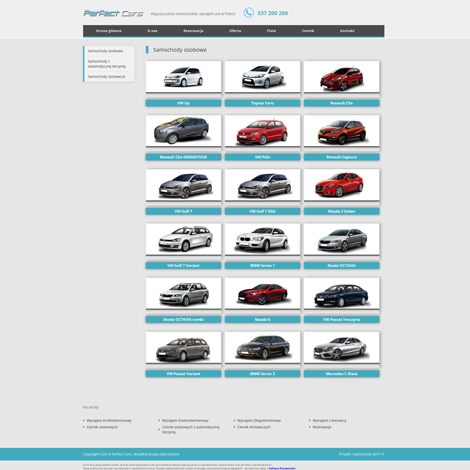Screen dimensions: 470x470
Task: Click the Renault Capture label button
Action: (x=342, y=157)
